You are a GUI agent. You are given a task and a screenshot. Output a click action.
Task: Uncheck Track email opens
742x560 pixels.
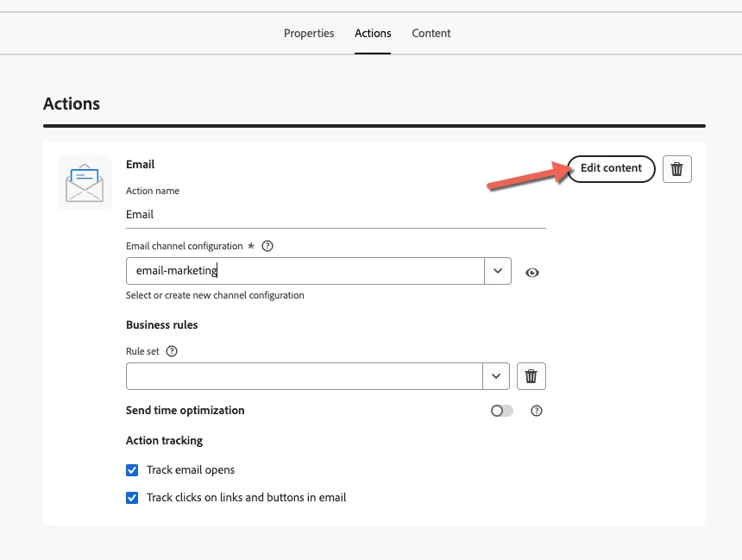[x=132, y=470]
